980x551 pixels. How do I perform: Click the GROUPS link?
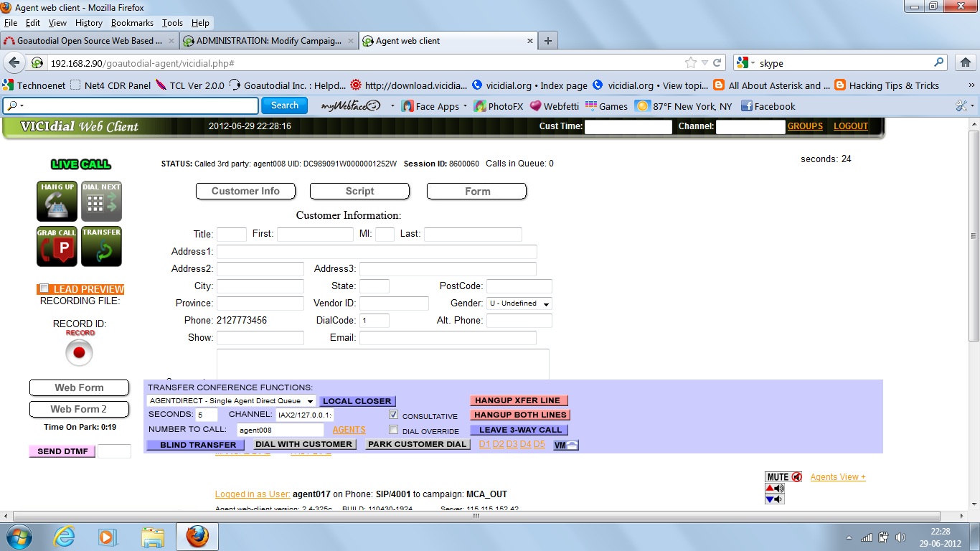(x=805, y=126)
